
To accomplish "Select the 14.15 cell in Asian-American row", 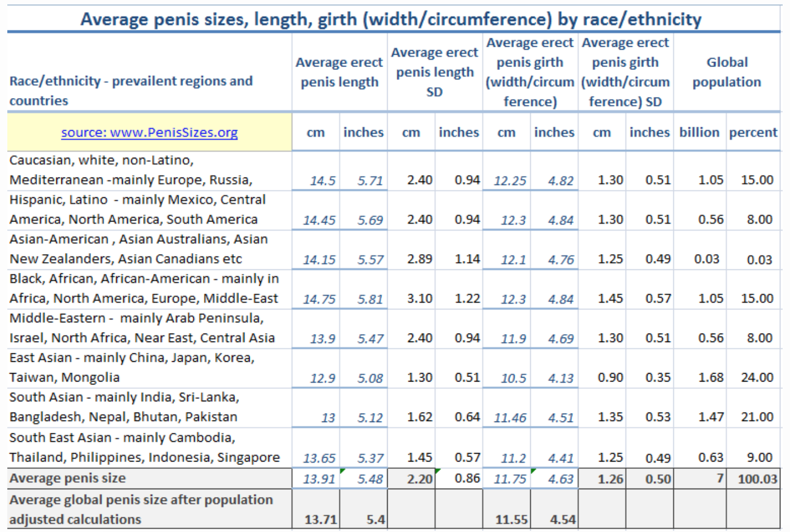I will [x=319, y=260].
